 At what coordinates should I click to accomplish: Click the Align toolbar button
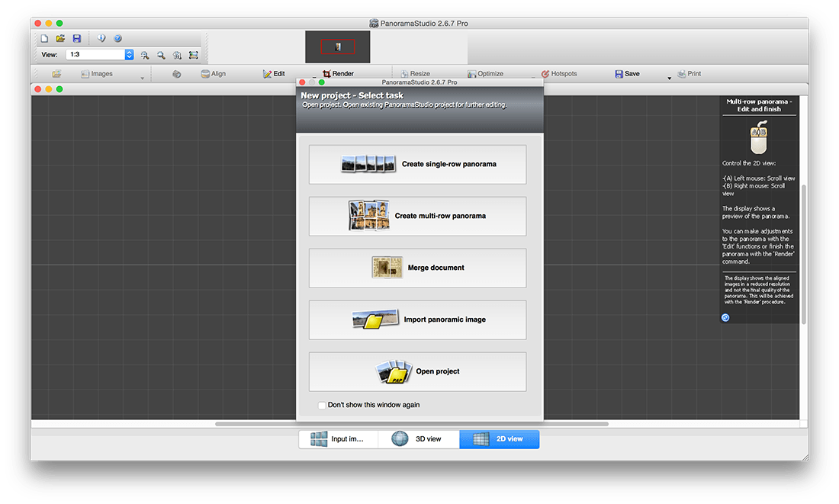[x=213, y=74]
